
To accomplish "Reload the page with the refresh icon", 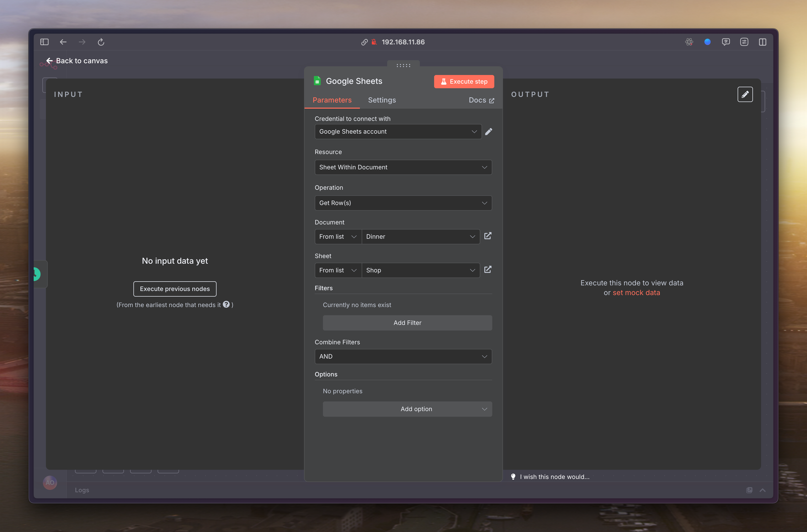I will [101, 42].
